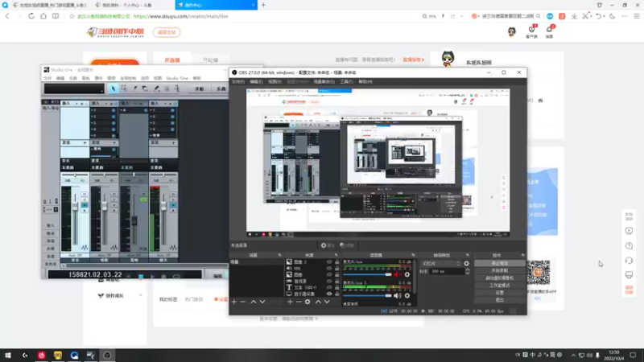Click the 返回主站 button on Douyu

167,32
